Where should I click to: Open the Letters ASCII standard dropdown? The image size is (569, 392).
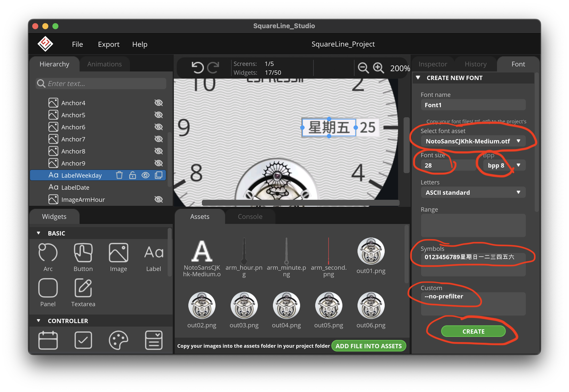pos(473,192)
